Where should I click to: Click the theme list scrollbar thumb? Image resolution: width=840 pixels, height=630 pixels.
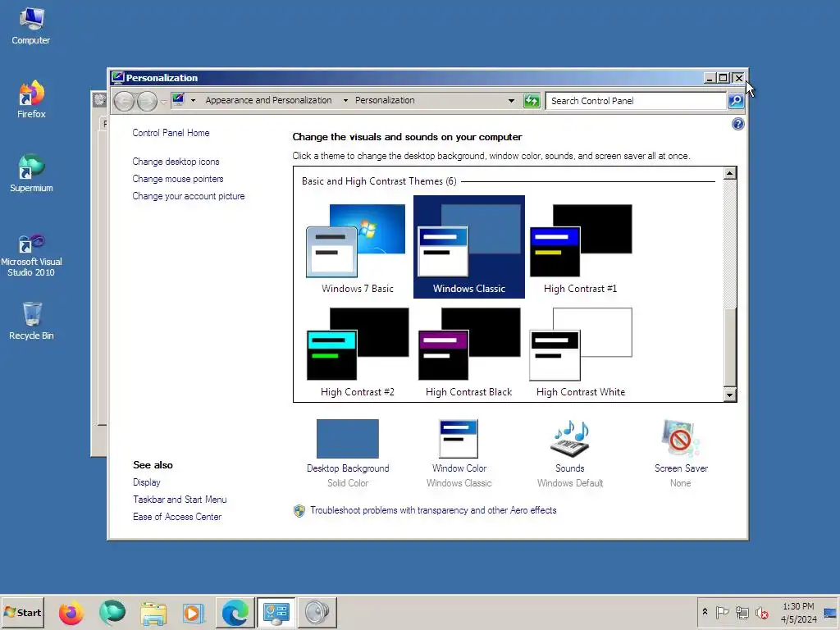coord(729,347)
